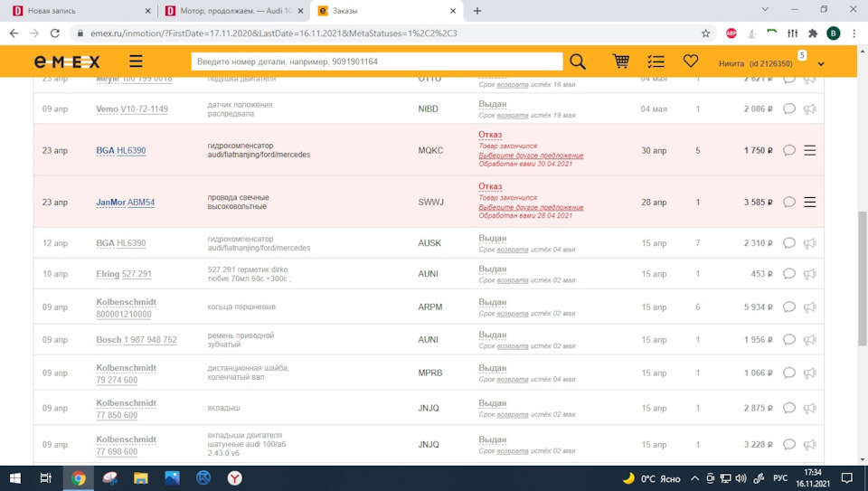
Task: Open the emex hamburger menu
Action: point(136,61)
